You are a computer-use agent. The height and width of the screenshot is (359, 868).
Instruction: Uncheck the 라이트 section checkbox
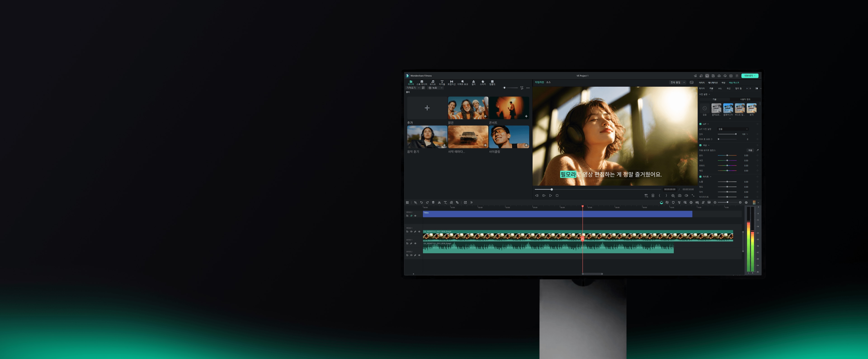(701, 177)
